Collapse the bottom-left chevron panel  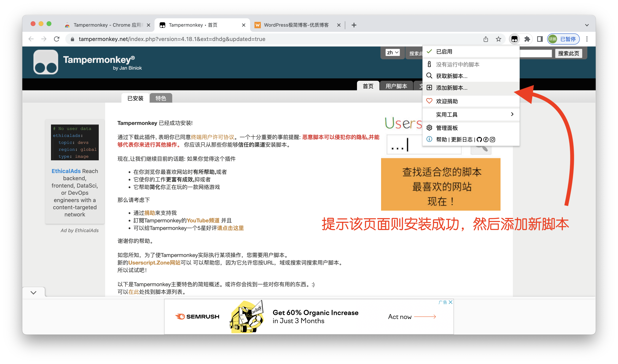coord(34,292)
